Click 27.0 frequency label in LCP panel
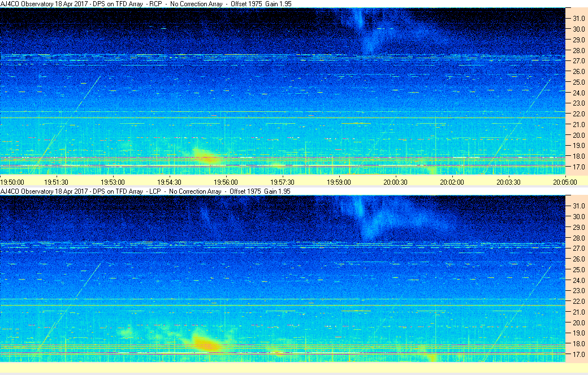This screenshot has height=375, width=588. tap(577, 248)
